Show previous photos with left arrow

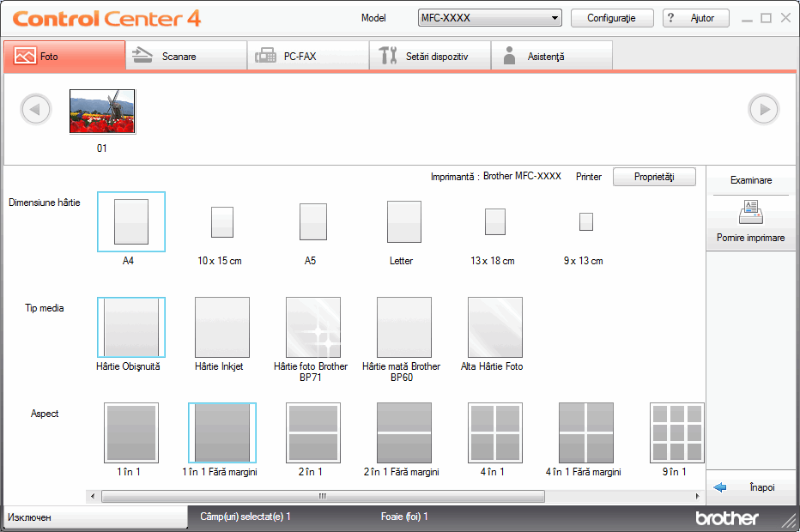pos(36,109)
